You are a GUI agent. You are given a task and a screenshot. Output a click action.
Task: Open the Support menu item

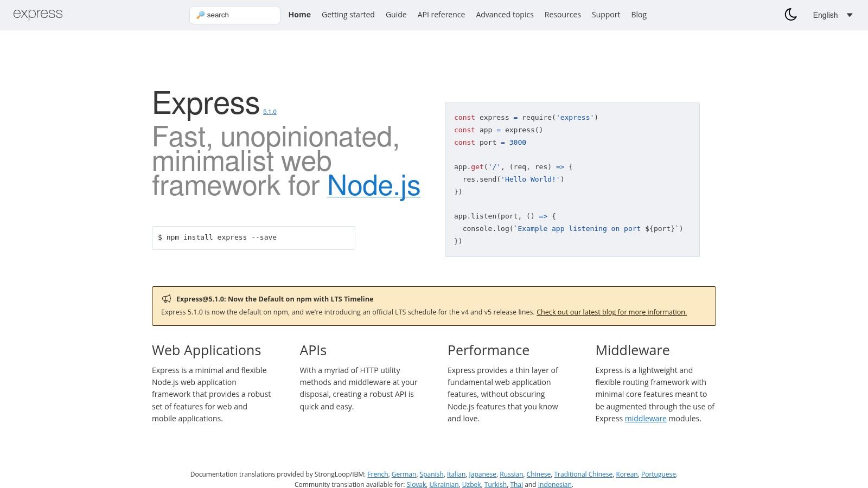click(606, 15)
